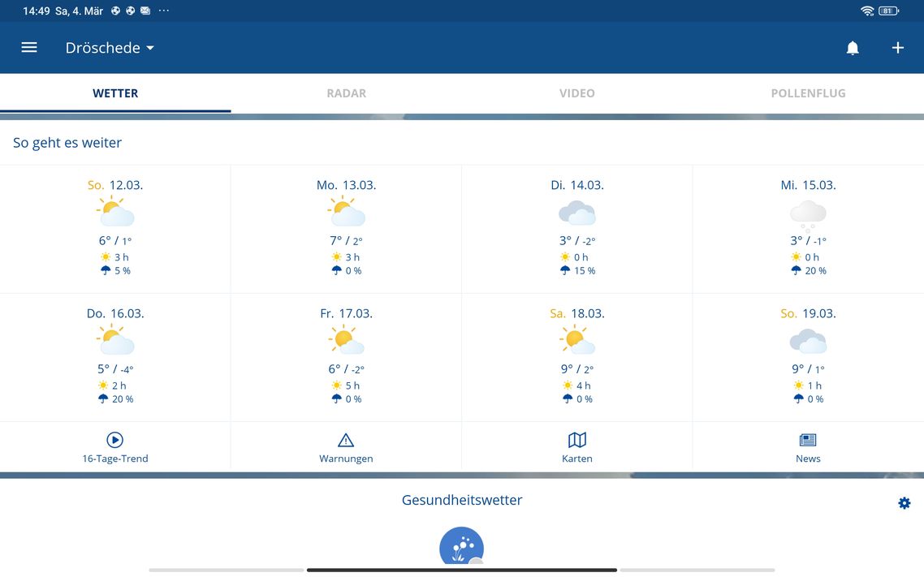The height and width of the screenshot is (577, 924).
Task: Switch to the VIDEO tab
Action: [577, 93]
